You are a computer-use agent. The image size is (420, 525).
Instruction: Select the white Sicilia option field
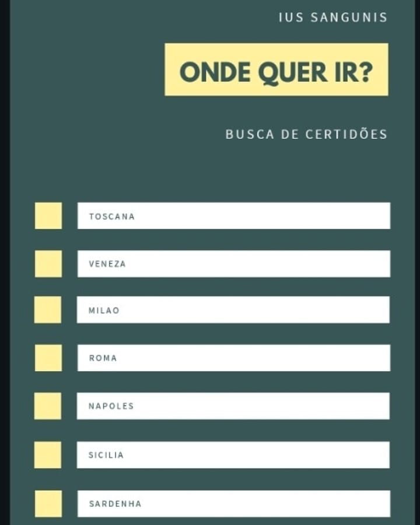pos(233,455)
